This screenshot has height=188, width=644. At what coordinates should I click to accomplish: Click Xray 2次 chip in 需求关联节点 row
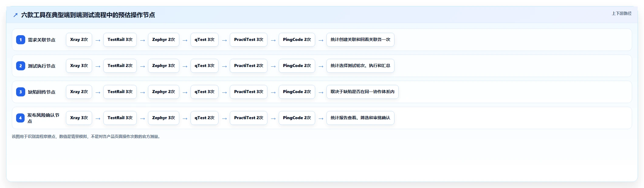(x=79, y=40)
